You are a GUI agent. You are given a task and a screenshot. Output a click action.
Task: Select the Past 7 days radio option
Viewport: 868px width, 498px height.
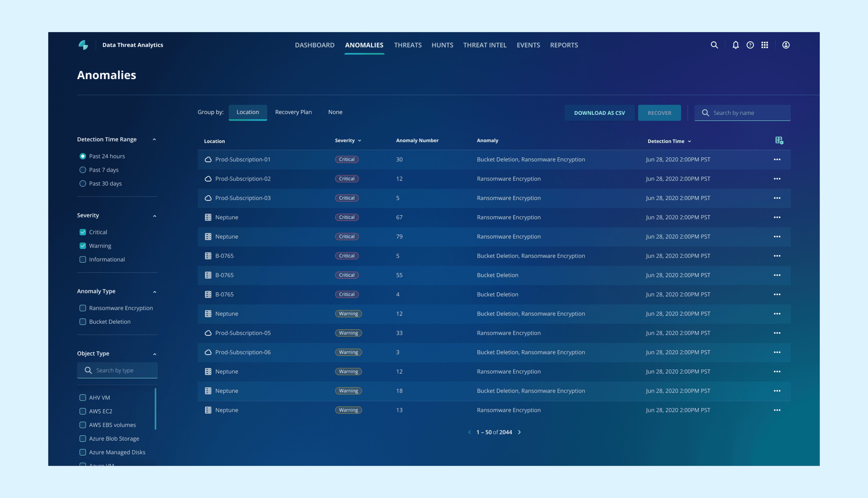click(83, 170)
